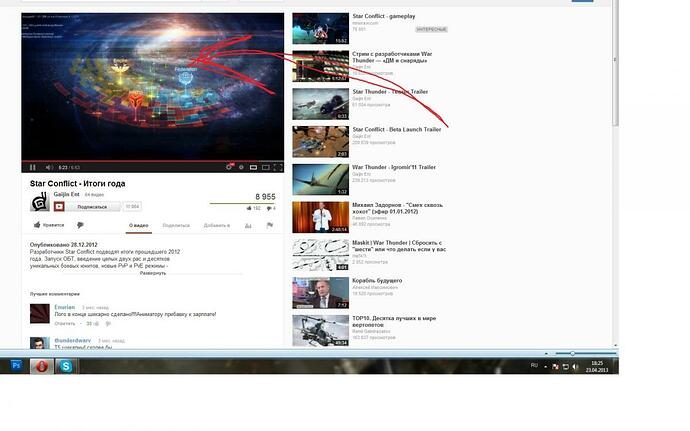
Task: Like the video with thumbs-up Нравится
Action: tap(49, 225)
